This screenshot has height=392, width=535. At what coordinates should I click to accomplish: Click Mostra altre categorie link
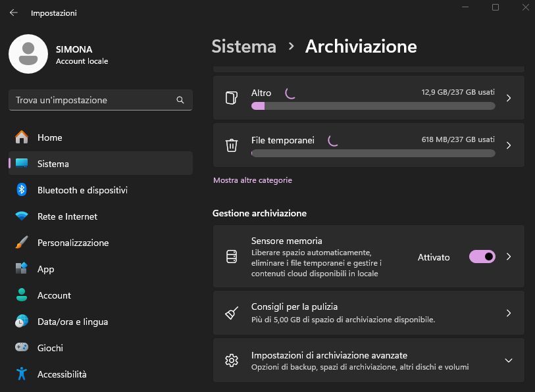(253, 180)
